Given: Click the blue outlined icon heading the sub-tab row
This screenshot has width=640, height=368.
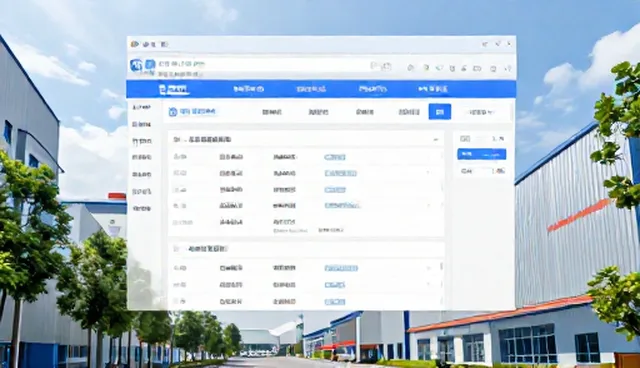Looking at the screenshot, I should pos(173,112).
